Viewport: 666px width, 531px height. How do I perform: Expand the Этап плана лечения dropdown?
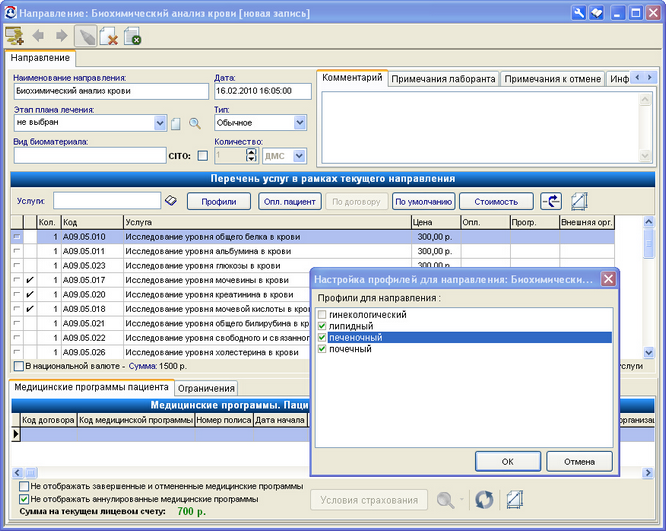(x=159, y=123)
